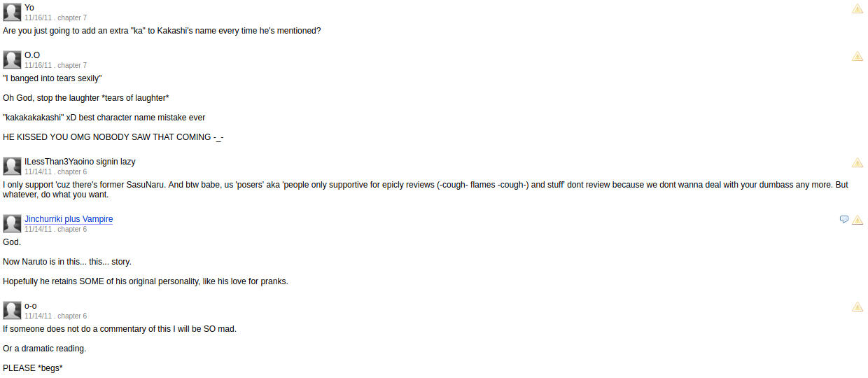The width and height of the screenshot is (868, 378).
Task: Click the avatar next to Yo
Action: 12,12
